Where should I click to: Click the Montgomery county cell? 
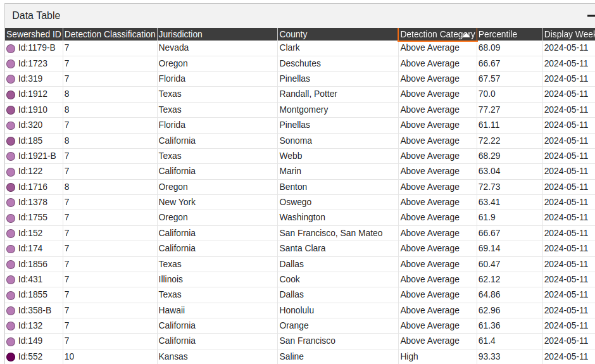click(338, 110)
